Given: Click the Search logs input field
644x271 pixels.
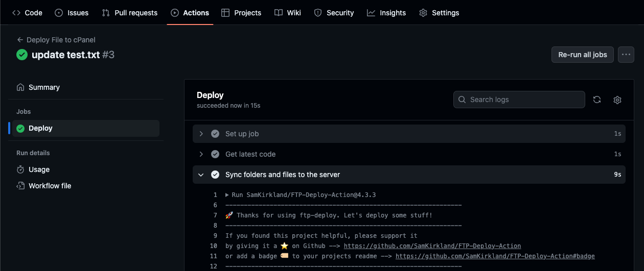Looking at the screenshot, I should tap(519, 100).
